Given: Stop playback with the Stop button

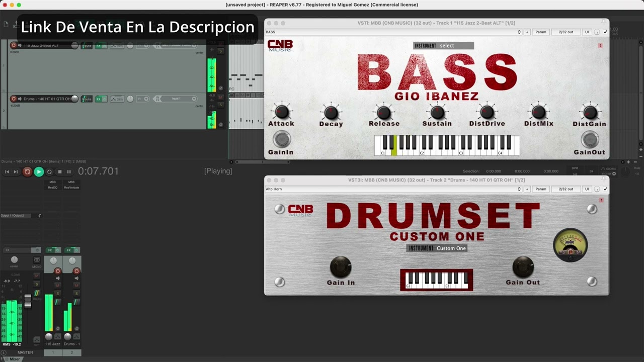Looking at the screenshot, I should tap(60, 171).
